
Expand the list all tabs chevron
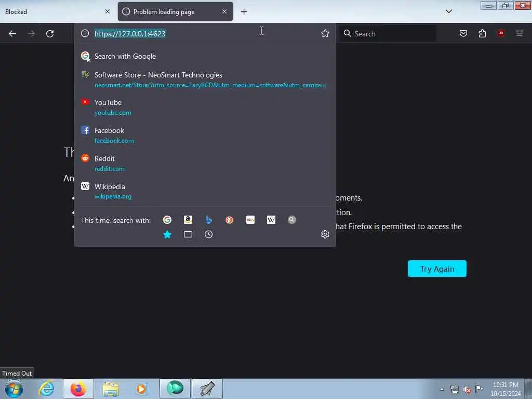click(x=448, y=11)
